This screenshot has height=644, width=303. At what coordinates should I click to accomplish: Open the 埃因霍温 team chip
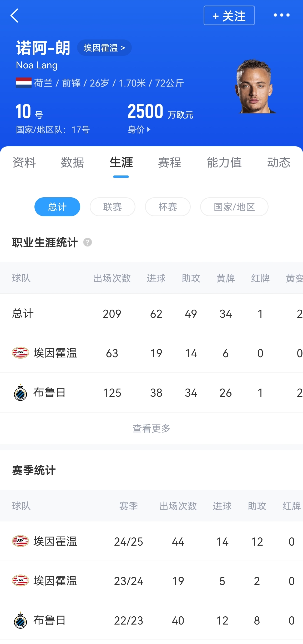point(104,48)
